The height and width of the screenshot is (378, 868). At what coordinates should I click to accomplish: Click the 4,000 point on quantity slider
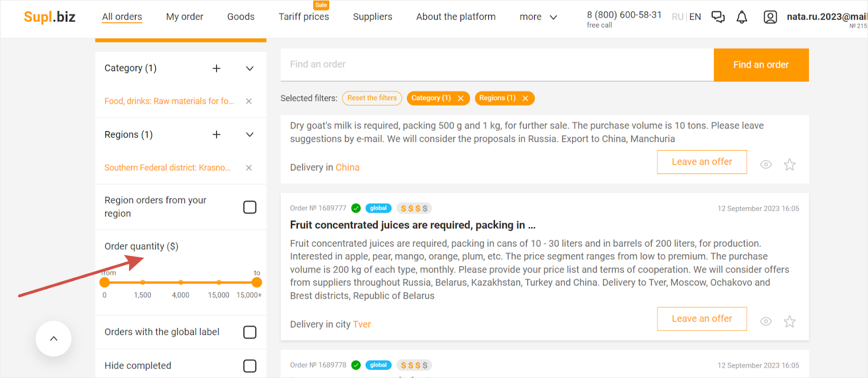point(181,283)
